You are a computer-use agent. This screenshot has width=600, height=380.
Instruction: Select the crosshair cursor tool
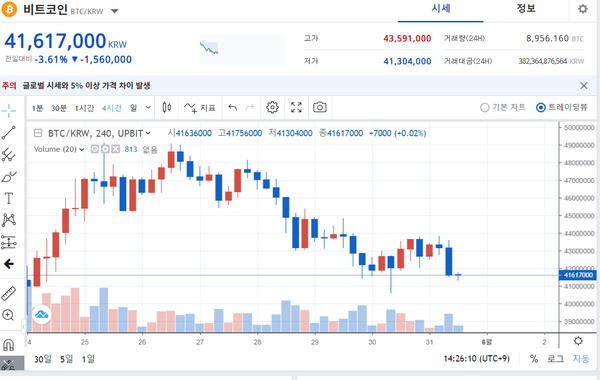pos(9,111)
